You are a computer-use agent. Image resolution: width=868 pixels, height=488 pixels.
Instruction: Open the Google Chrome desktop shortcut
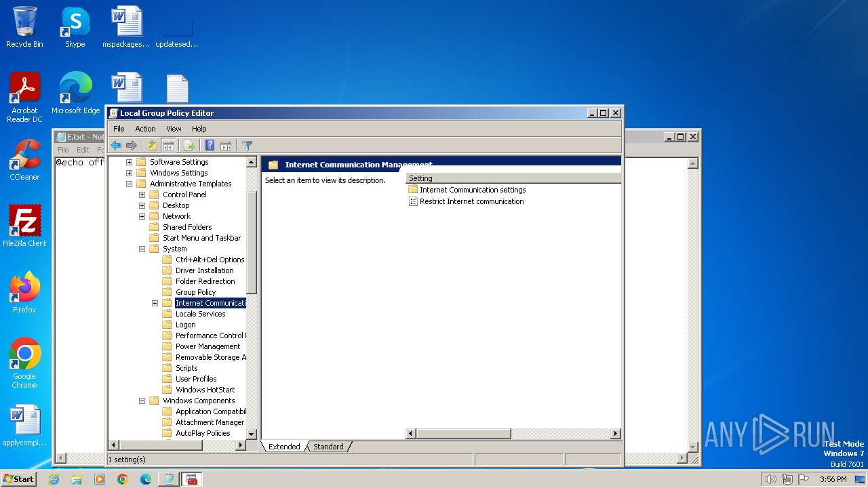(24, 363)
